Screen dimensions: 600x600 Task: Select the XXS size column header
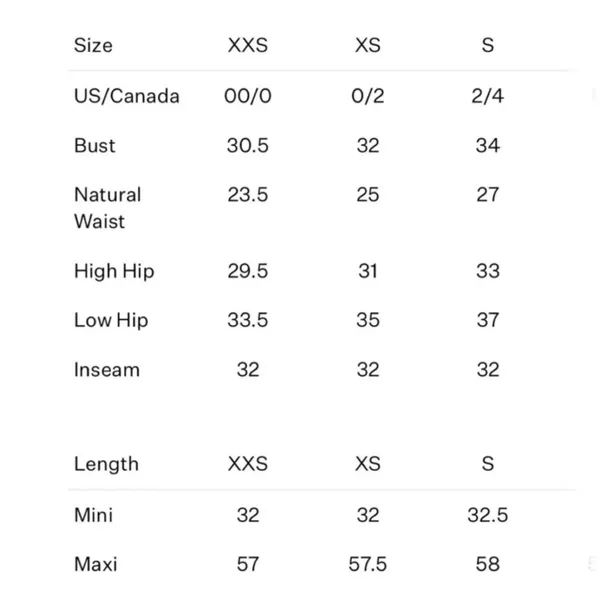(x=248, y=45)
